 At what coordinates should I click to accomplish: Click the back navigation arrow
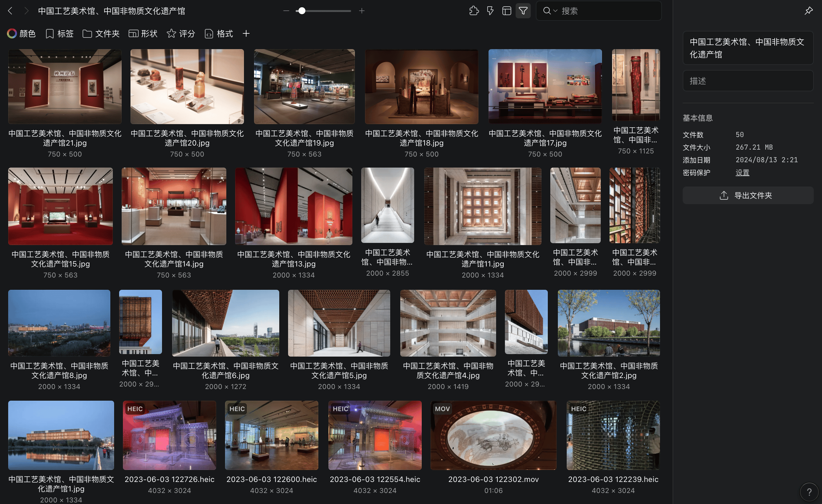tap(10, 11)
